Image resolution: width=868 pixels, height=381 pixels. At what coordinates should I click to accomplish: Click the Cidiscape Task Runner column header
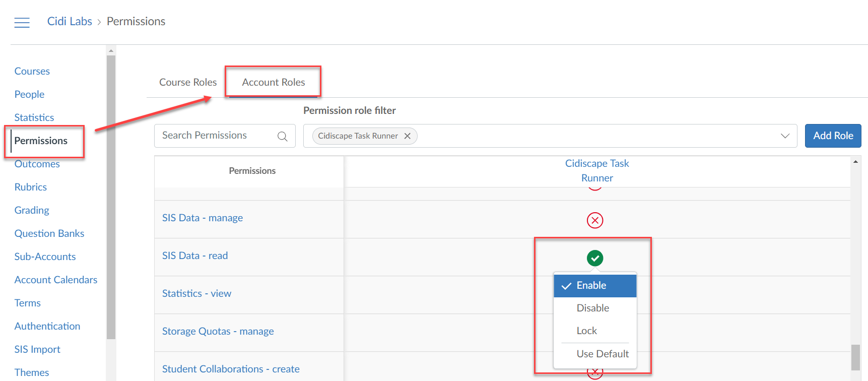597,171
